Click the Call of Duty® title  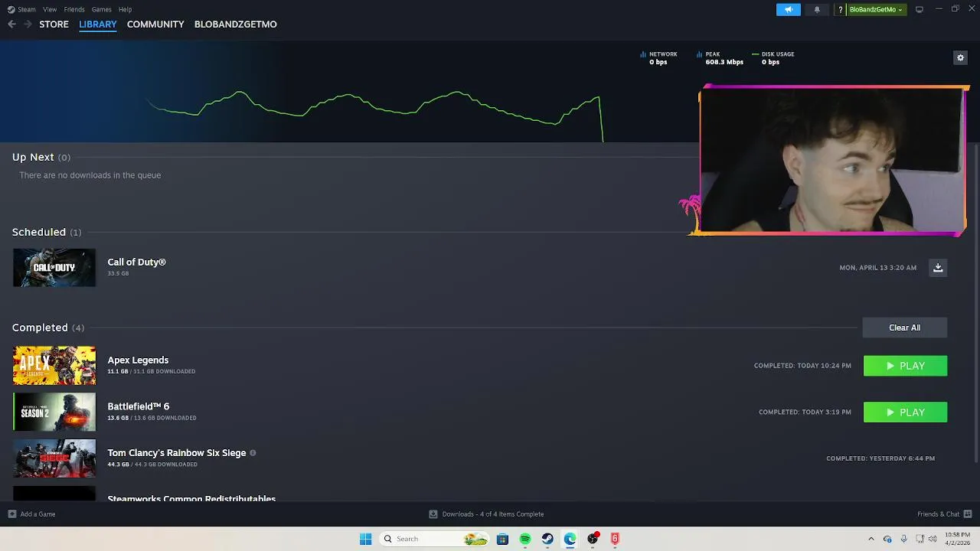[136, 262]
